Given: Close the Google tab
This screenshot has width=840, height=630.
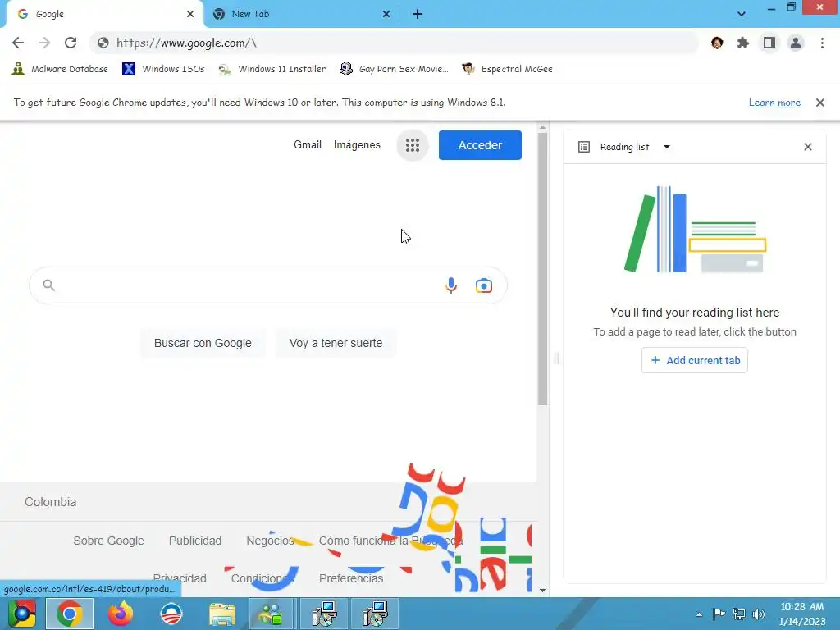Looking at the screenshot, I should tap(190, 14).
